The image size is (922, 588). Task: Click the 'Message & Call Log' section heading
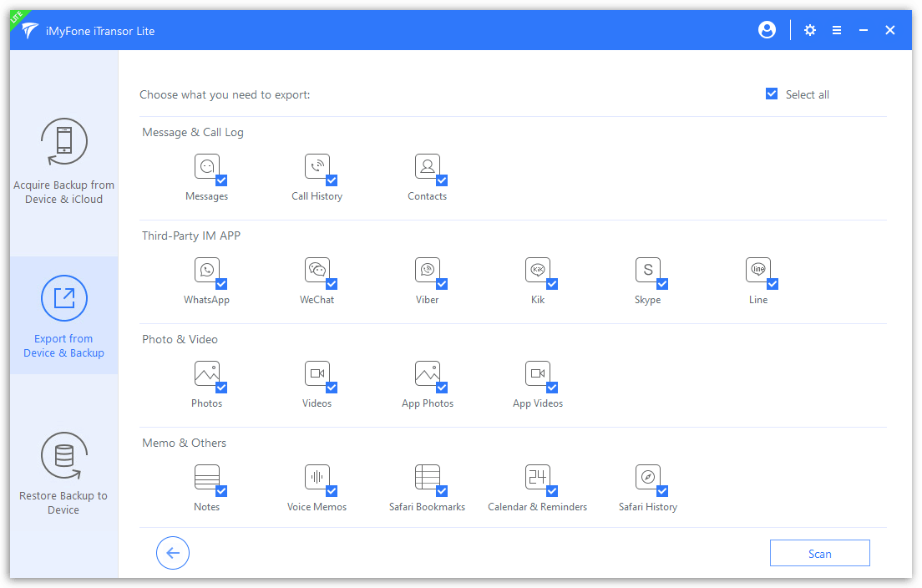tap(193, 132)
